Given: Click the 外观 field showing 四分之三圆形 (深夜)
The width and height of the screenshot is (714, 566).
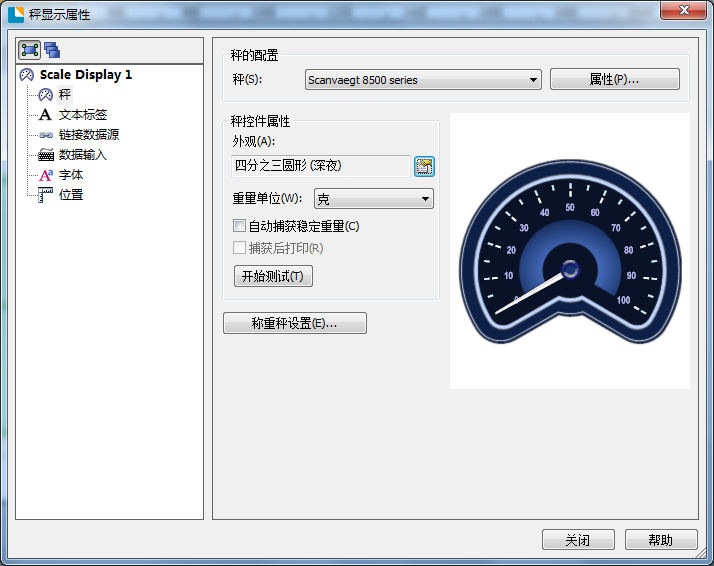Looking at the screenshot, I should pyautogui.click(x=320, y=166).
